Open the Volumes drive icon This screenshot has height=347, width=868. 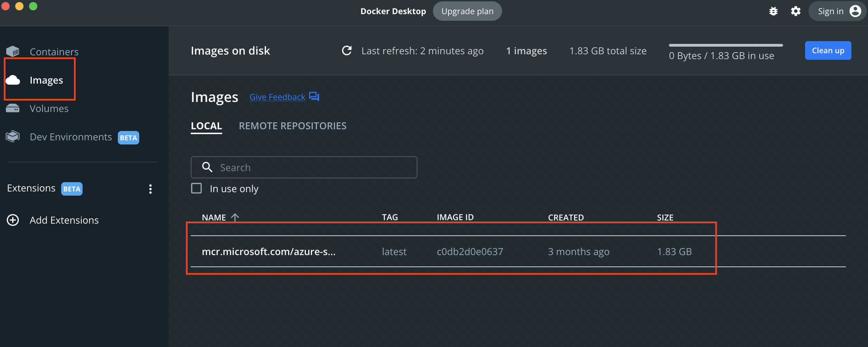point(13,109)
